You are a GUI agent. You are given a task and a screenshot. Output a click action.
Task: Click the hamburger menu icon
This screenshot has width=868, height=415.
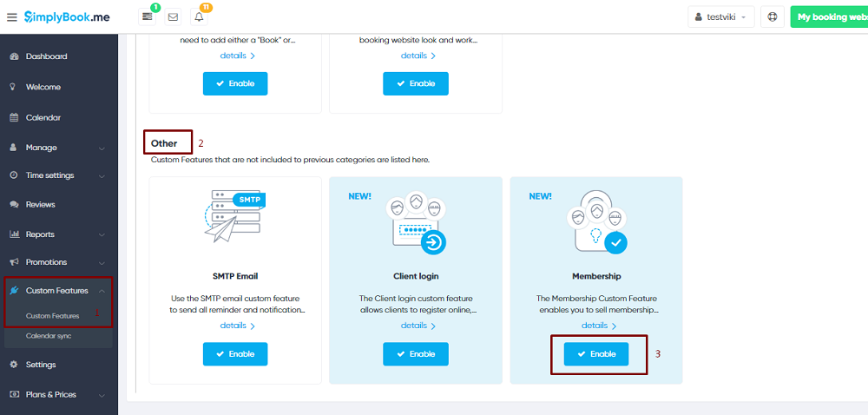(11, 16)
